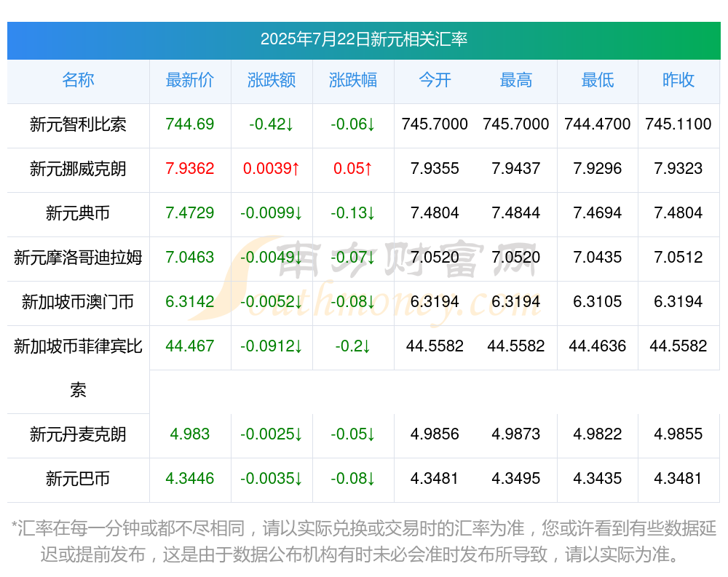Select the 涨跌额 column header
The width and height of the screenshot is (728, 577).
272,80
